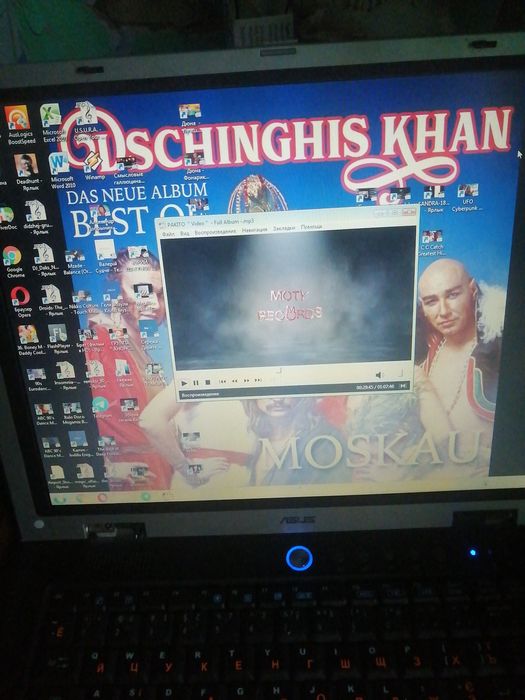Open the Воспроизведение menu

215,232
